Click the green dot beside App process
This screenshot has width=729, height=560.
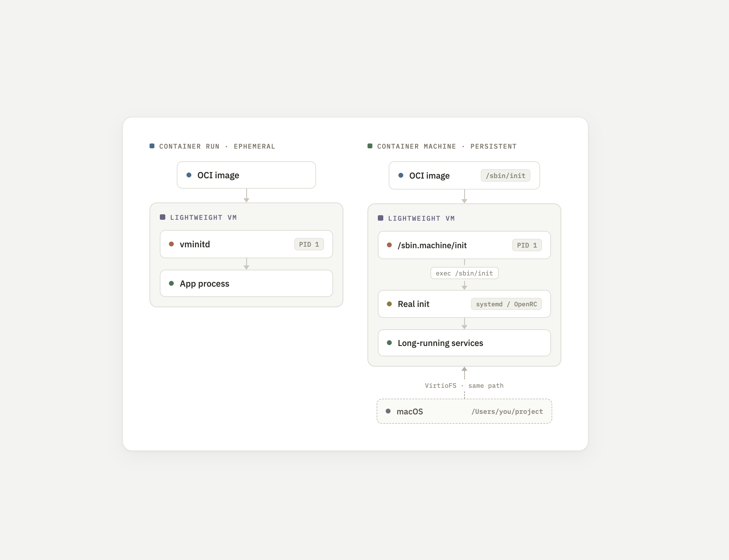tap(171, 283)
